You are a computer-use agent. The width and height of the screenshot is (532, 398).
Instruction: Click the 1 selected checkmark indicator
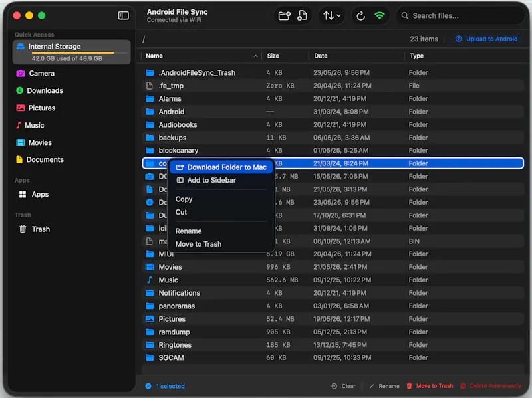[x=148, y=386]
